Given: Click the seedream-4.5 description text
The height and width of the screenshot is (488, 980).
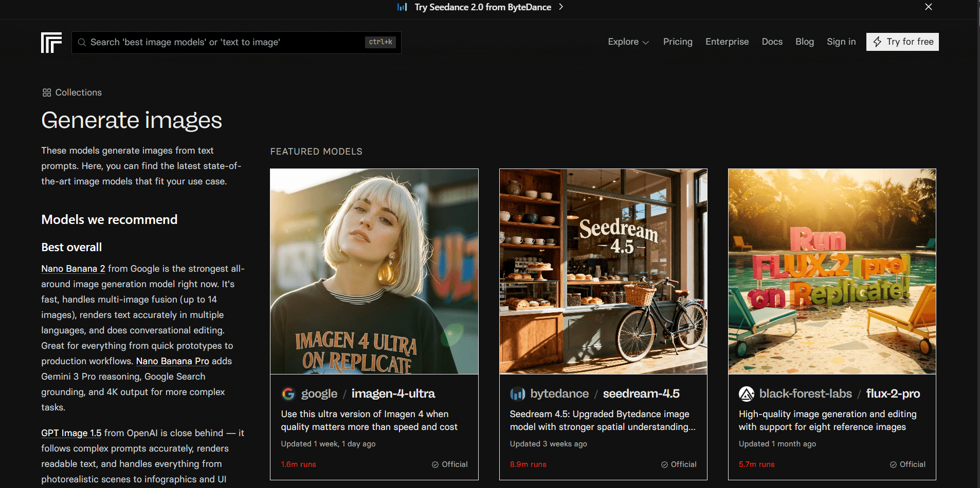Looking at the screenshot, I should pos(603,420).
